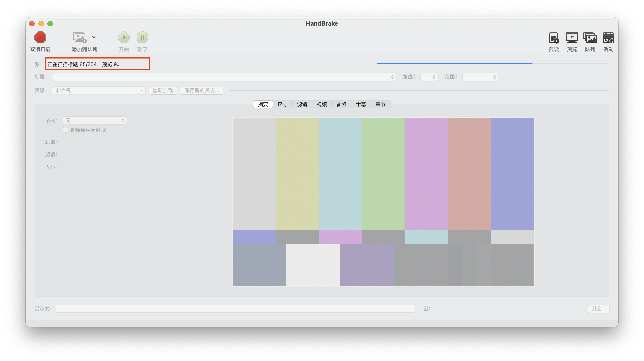
Task: Click the 取消扫描 stop icon
Action: [x=40, y=38]
